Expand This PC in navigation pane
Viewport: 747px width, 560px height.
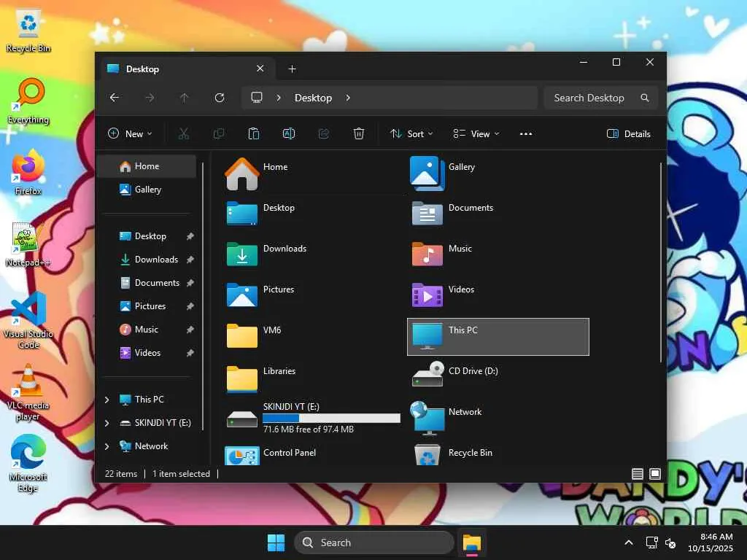107,400
